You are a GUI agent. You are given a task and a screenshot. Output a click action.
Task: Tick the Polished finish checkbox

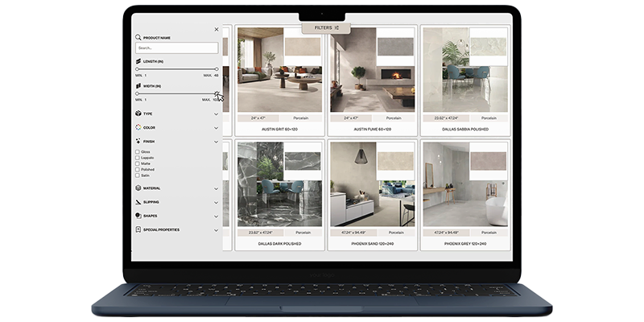point(138,170)
